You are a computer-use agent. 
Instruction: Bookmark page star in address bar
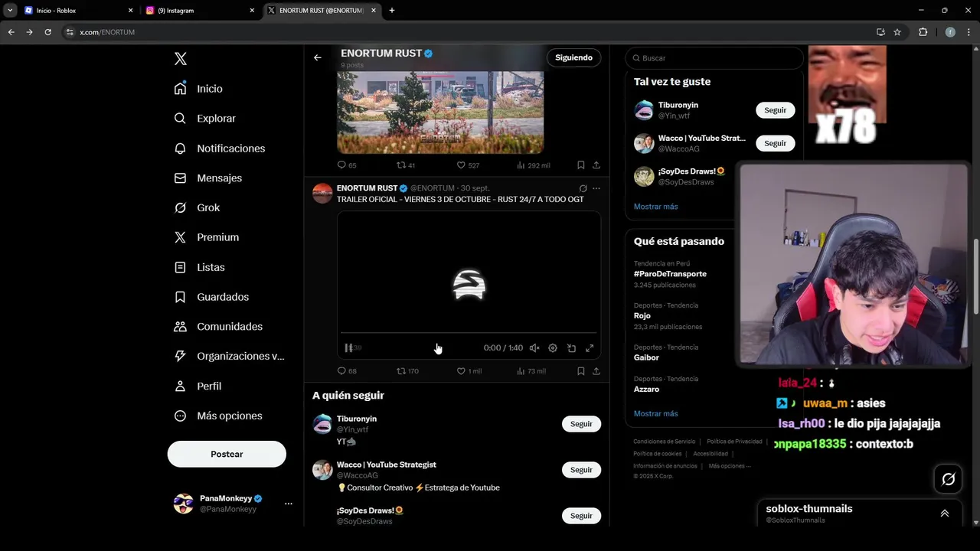tap(897, 32)
